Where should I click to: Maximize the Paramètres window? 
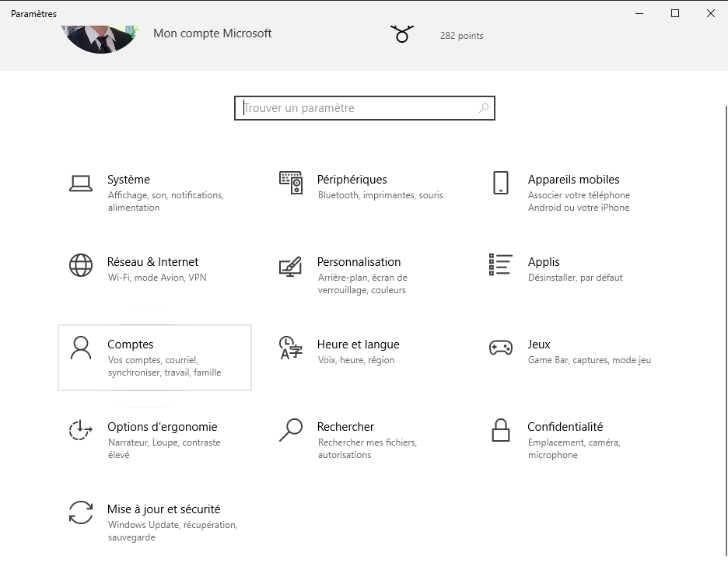[675, 13]
